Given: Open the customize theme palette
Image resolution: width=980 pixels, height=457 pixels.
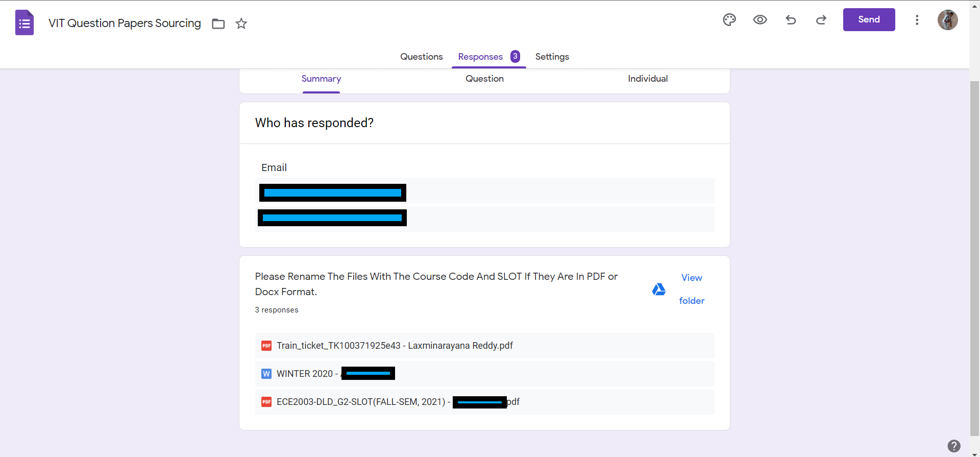Looking at the screenshot, I should point(729,20).
